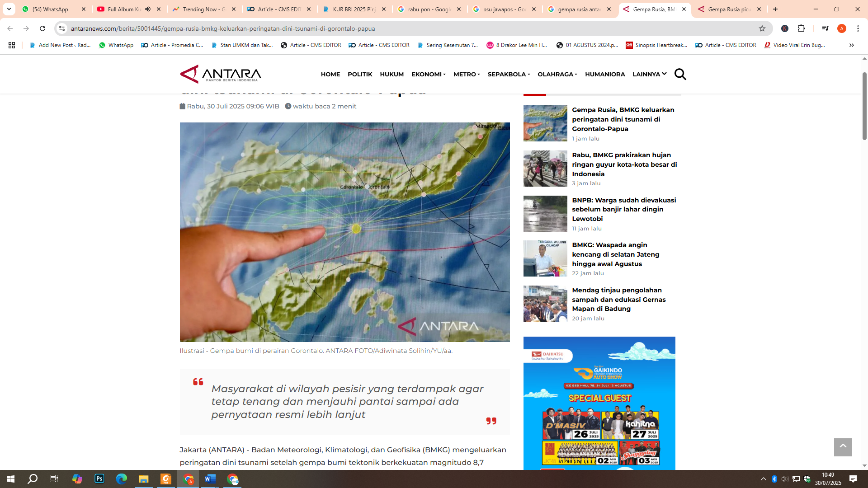The image size is (868, 488).
Task: Open taskbar search icon
Action: click(x=33, y=479)
